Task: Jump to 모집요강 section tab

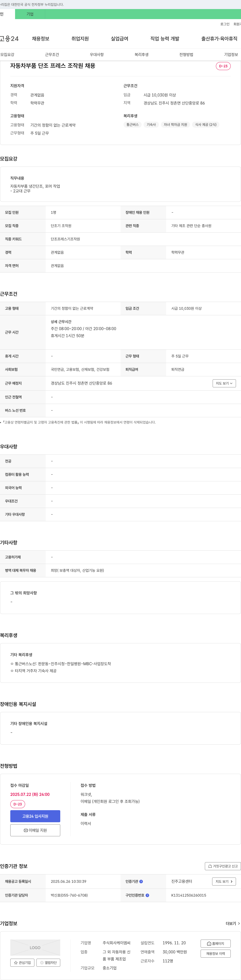Action: pos(7,55)
